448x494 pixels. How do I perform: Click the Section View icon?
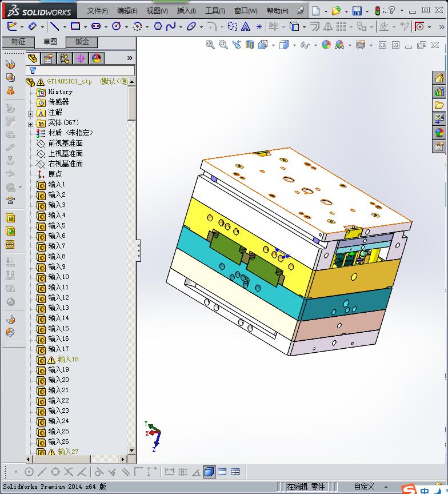[249, 45]
